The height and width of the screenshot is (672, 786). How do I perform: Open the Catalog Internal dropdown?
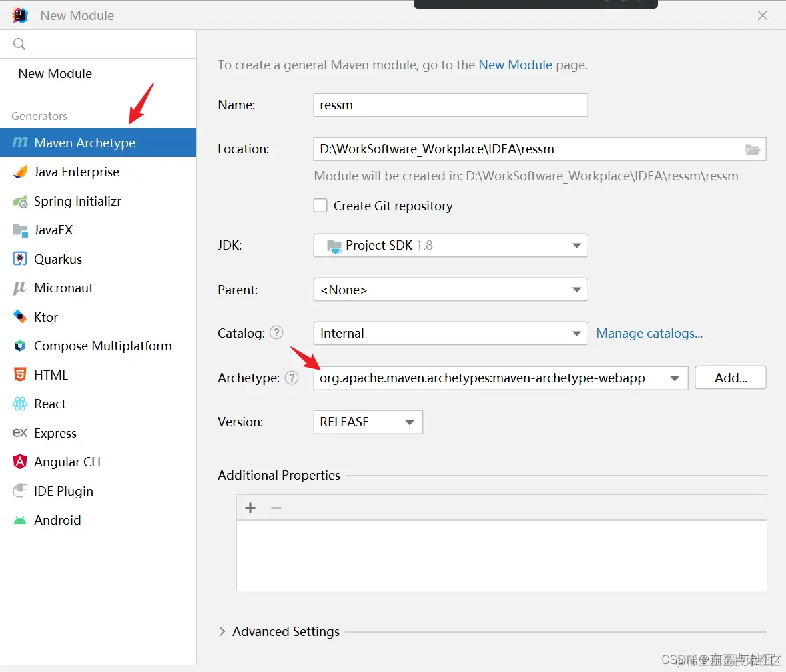point(450,333)
